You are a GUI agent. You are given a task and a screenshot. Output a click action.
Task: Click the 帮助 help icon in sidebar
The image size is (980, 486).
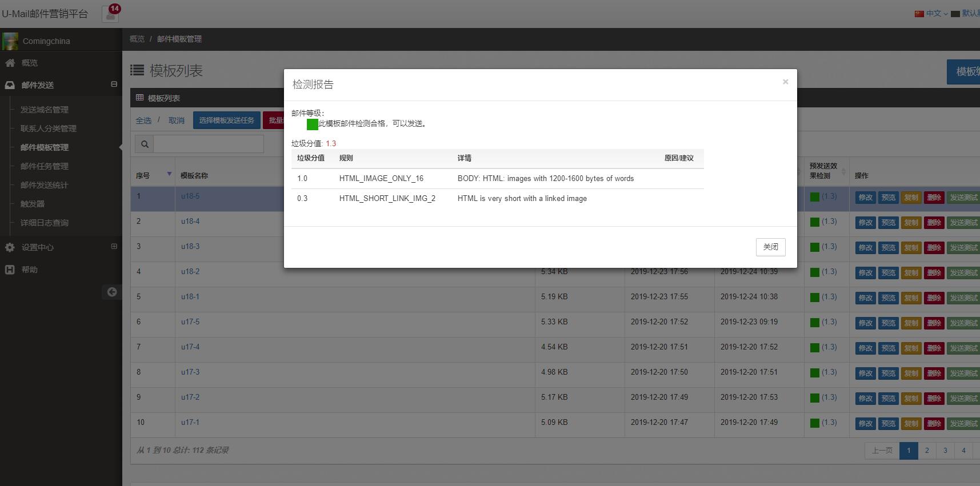coord(10,270)
